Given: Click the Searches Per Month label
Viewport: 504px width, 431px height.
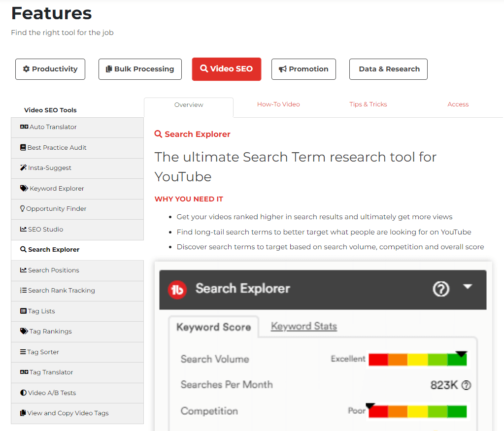Looking at the screenshot, I should 227,384.
